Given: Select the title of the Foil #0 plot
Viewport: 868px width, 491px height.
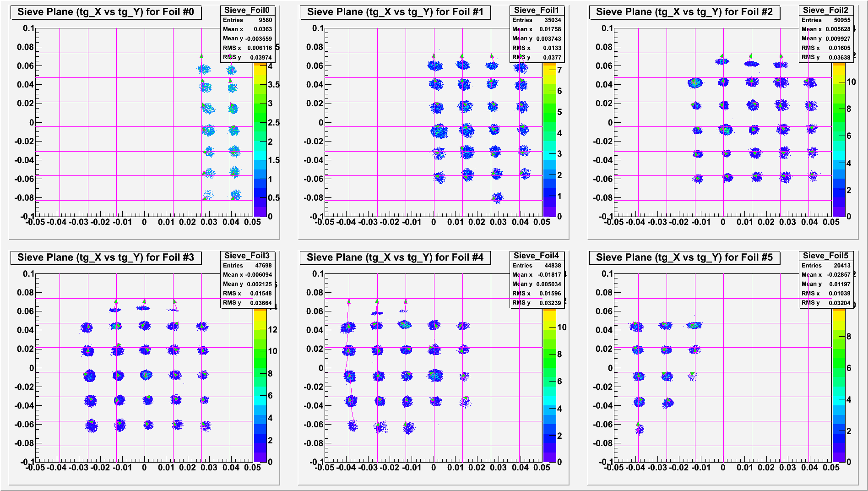Looking at the screenshot, I should pyautogui.click(x=106, y=12).
